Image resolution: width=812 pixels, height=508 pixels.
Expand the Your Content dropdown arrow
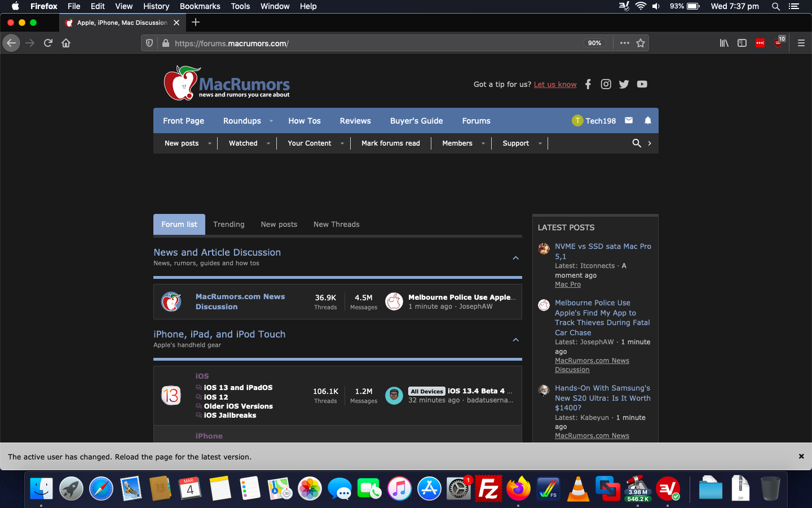point(342,143)
